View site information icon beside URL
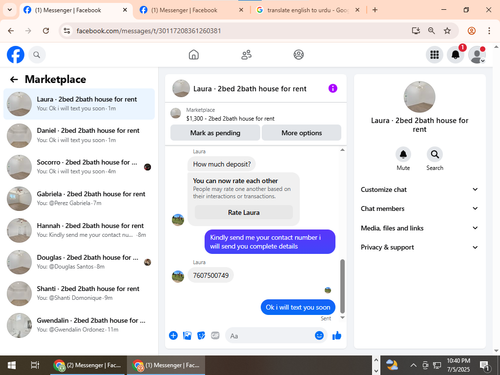 67,31
